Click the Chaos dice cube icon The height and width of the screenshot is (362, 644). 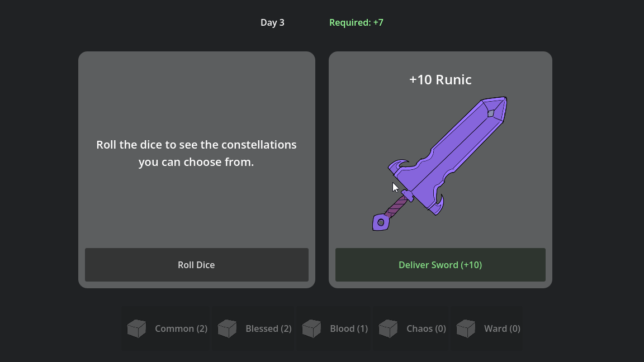click(388, 328)
